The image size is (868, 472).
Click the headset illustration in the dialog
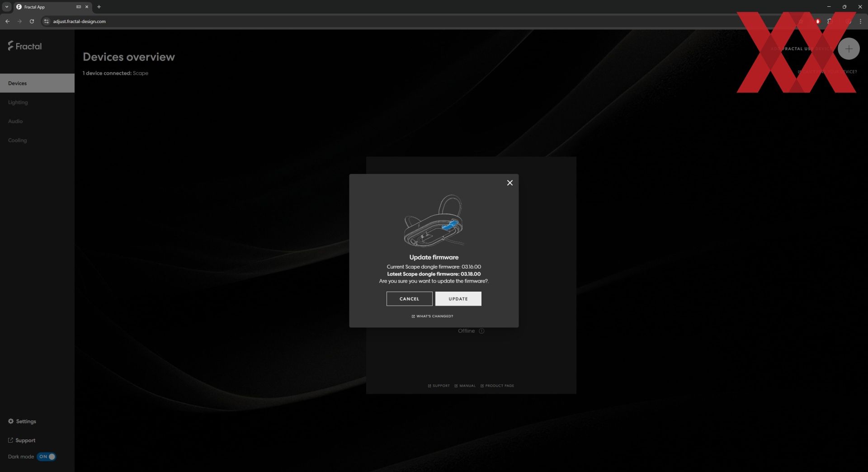pyautogui.click(x=434, y=221)
